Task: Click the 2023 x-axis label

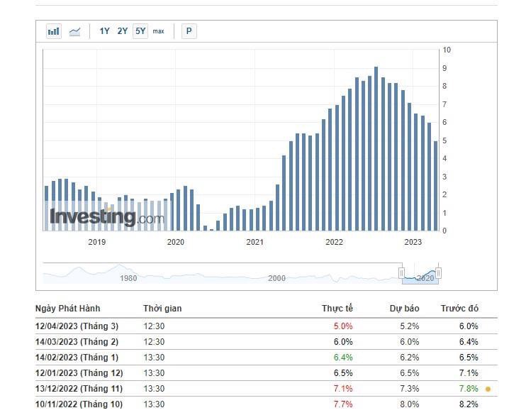Action: pos(413,242)
